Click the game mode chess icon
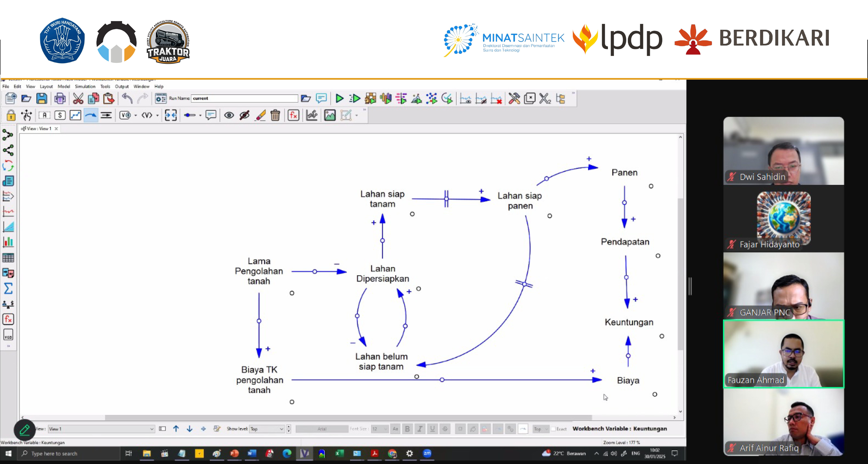Viewport: 868px width, 464px height. tap(370, 98)
